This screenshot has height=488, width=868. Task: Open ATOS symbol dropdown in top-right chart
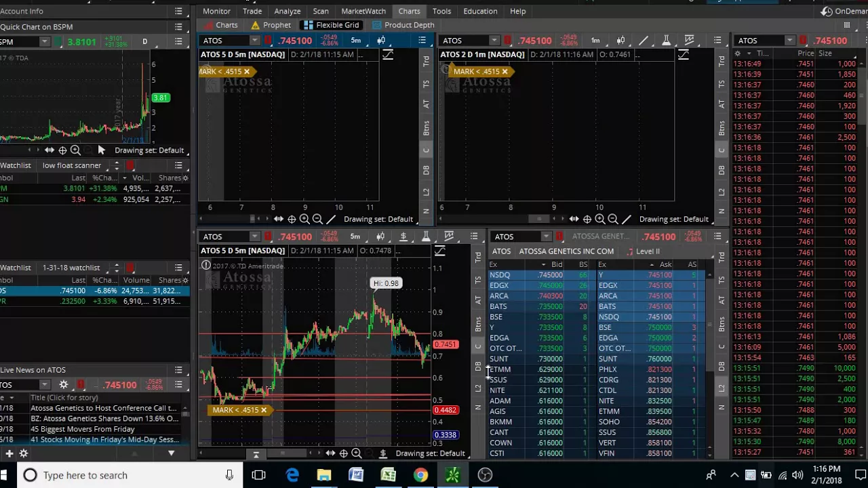(x=494, y=41)
